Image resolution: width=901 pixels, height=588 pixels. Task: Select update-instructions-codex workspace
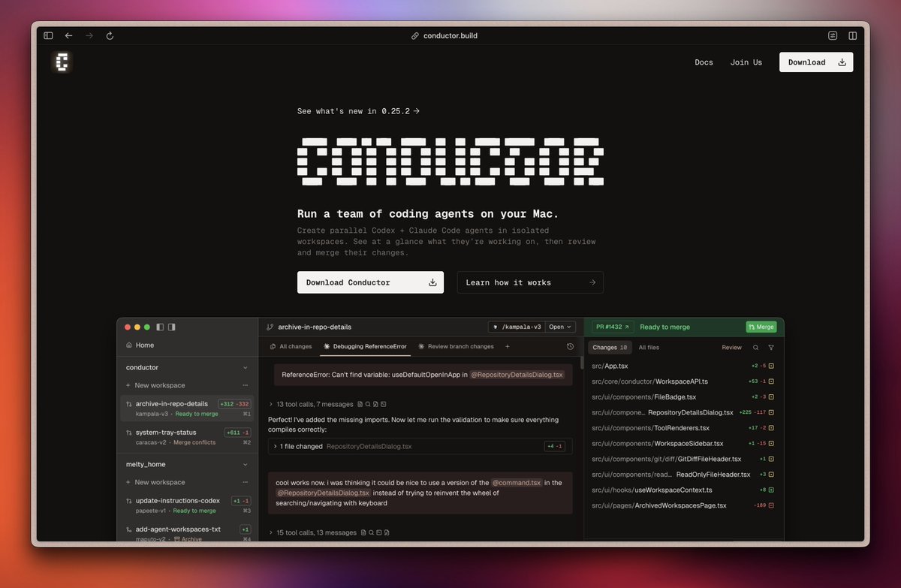[188, 505]
